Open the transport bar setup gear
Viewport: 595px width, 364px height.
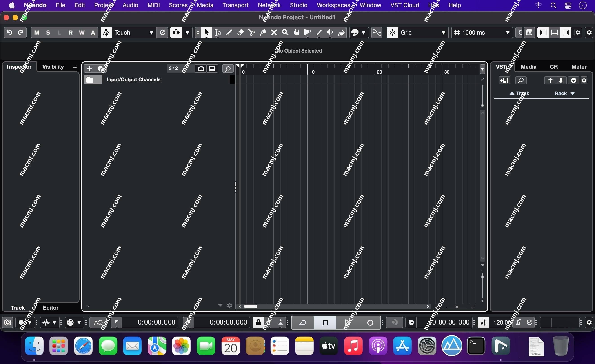click(x=589, y=322)
